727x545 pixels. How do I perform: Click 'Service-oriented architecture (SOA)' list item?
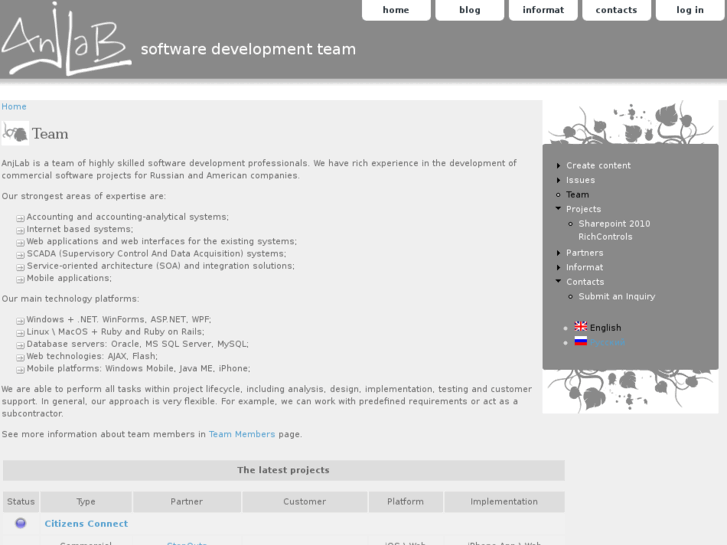(160, 266)
